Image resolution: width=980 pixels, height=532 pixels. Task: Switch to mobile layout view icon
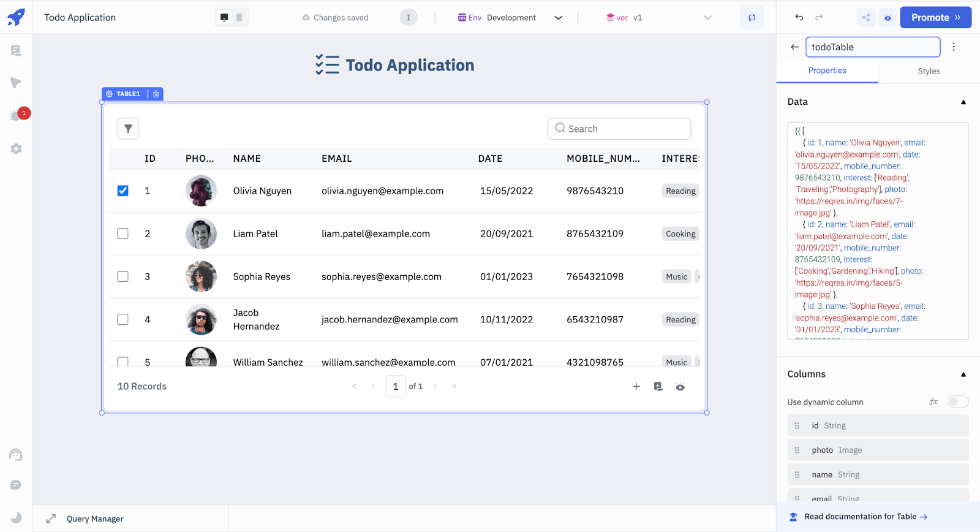(x=239, y=18)
